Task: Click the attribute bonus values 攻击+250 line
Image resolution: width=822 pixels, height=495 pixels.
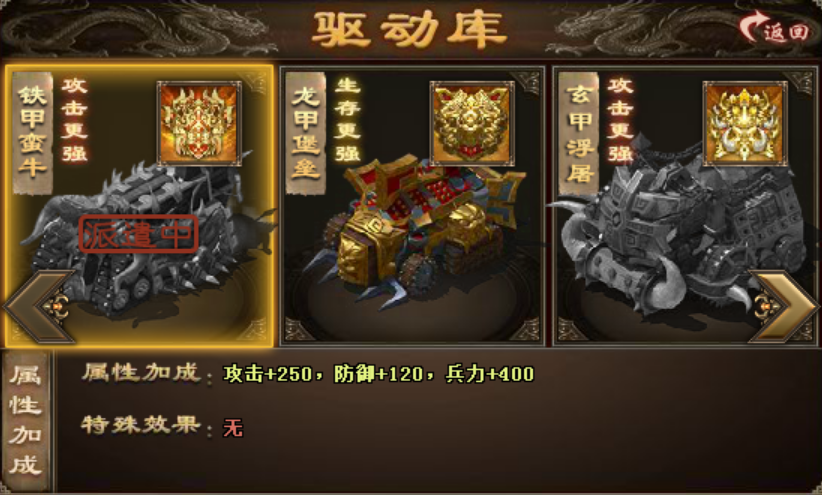Action: click(x=378, y=374)
